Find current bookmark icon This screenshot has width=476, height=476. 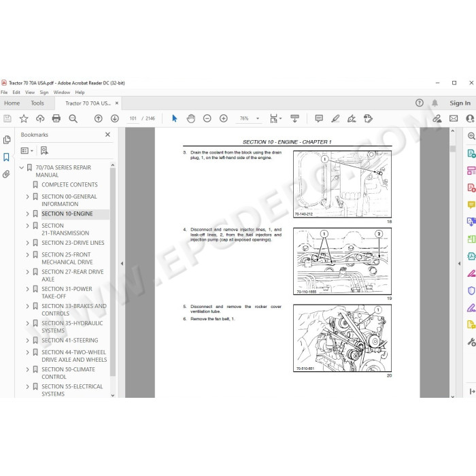(x=44, y=150)
